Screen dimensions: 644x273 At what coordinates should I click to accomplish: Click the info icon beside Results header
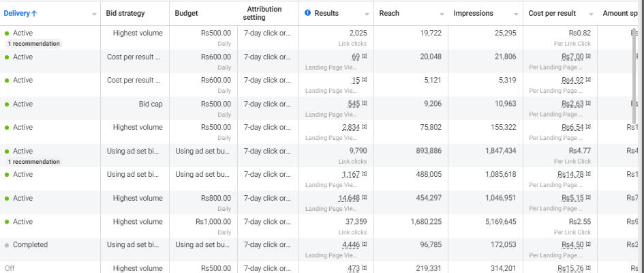(x=308, y=14)
